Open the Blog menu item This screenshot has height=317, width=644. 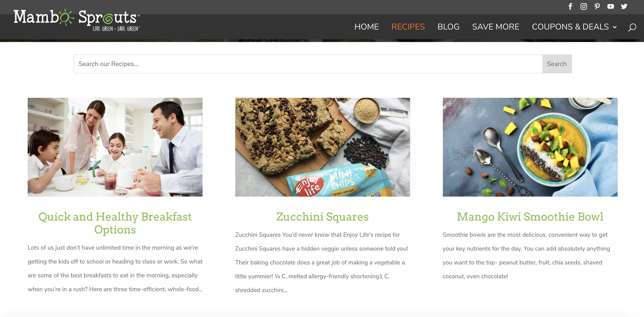[x=448, y=27]
